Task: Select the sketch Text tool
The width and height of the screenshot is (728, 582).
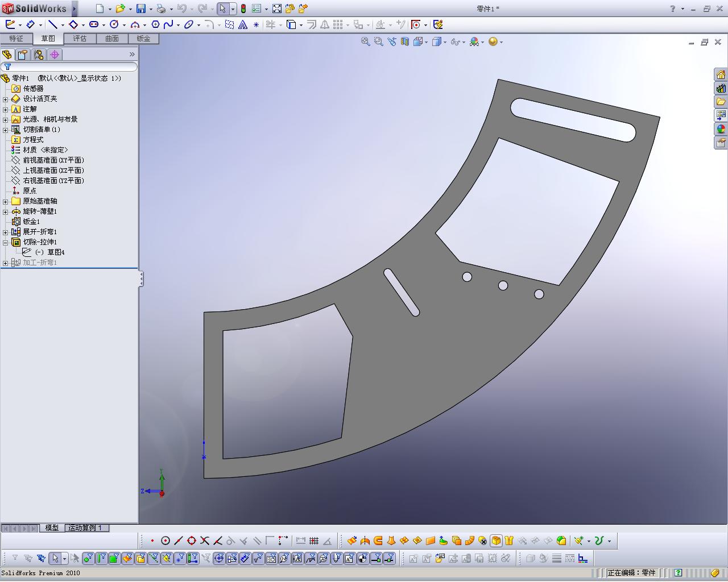Action: 243,24
